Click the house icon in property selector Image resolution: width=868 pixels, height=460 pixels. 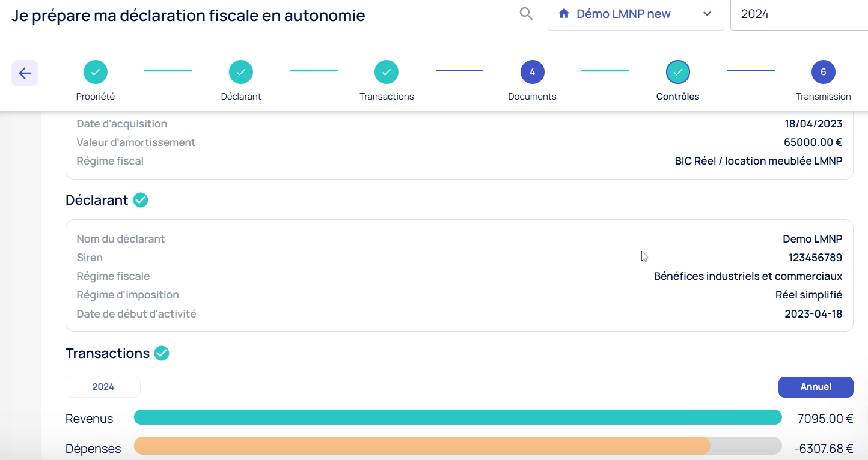pos(564,14)
